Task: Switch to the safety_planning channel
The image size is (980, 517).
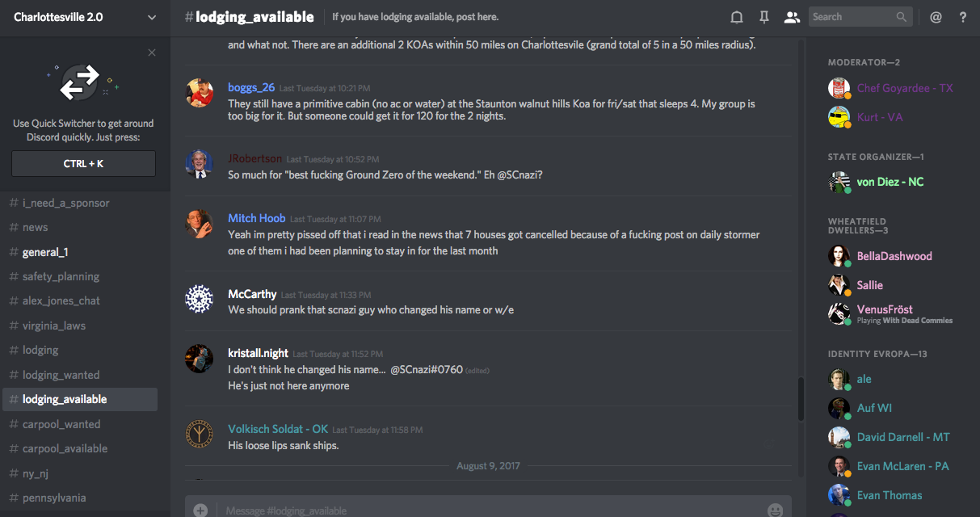Action: click(x=61, y=276)
